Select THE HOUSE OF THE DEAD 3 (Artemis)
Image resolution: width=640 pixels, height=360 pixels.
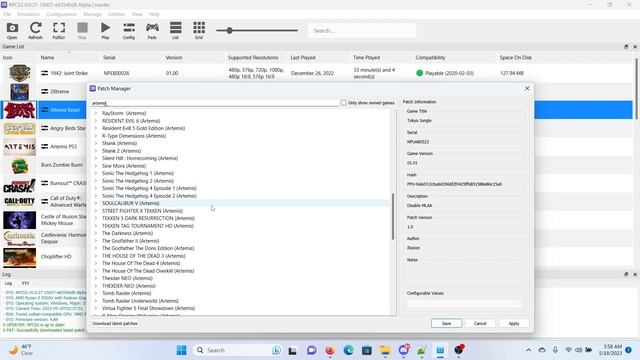[x=144, y=256]
